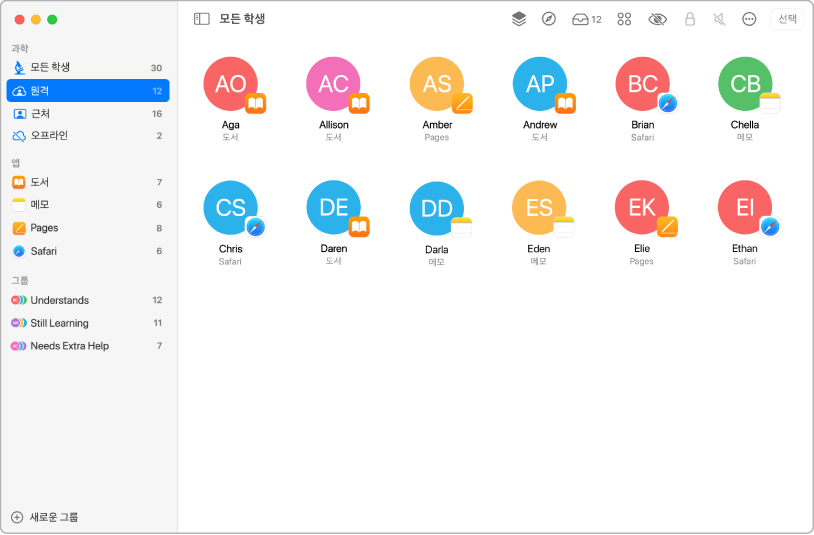Select the 오프라인 sidebar item
Image resolution: width=814 pixels, height=535 pixels.
[88, 135]
